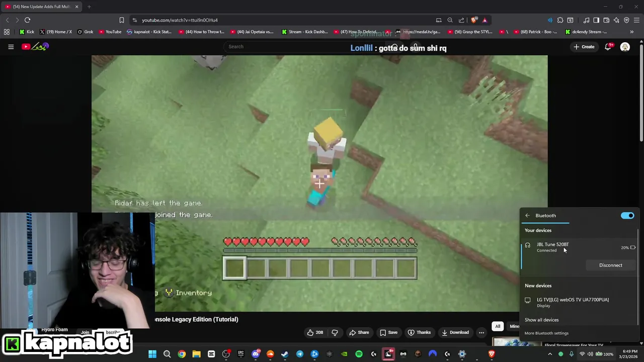The width and height of the screenshot is (644, 362).
Task: Open the YouTube guide hamburger menu
Action: (x=11, y=47)
